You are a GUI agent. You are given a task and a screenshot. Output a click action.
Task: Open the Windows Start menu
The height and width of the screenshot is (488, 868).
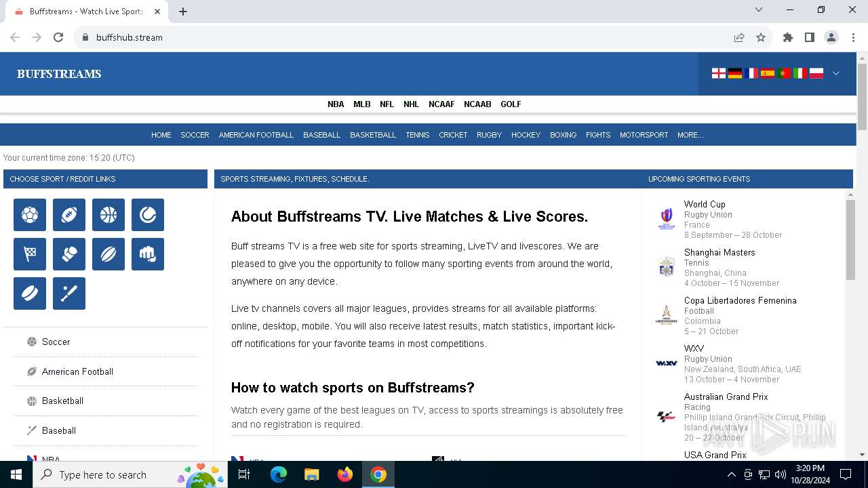16,474
